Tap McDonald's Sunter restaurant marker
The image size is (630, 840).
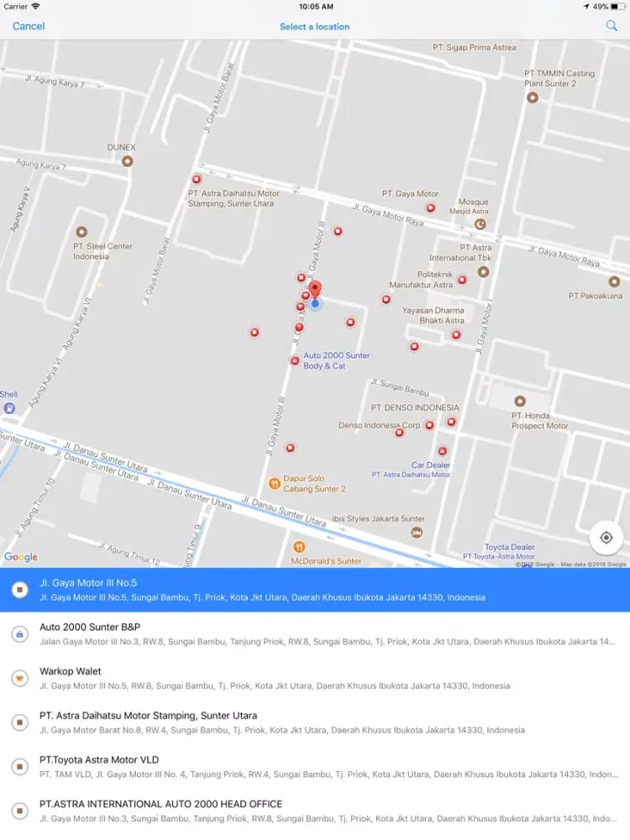[300, 547]
